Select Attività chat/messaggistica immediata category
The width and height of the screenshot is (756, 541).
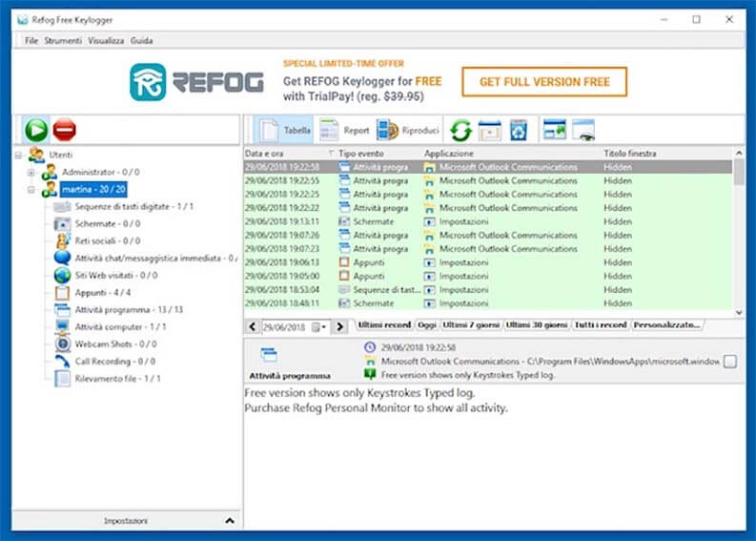pyautogui.click(x=155, y=259)
